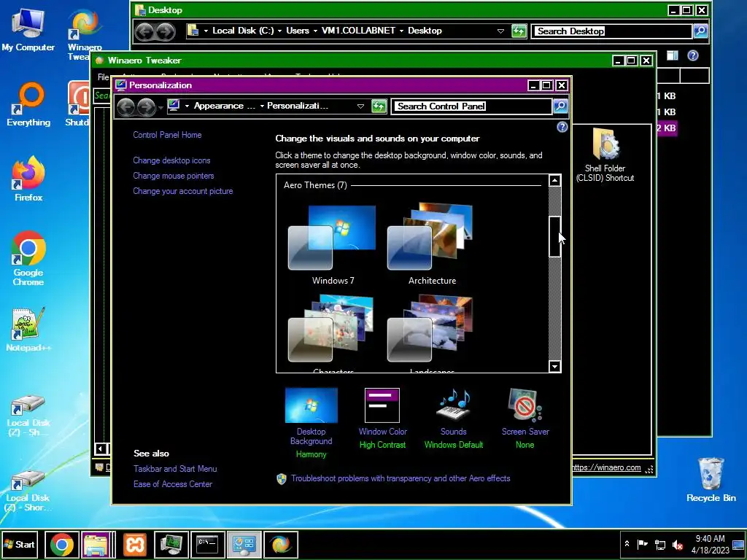Select the Everything desktop shortcut

[x=28, y=105]
